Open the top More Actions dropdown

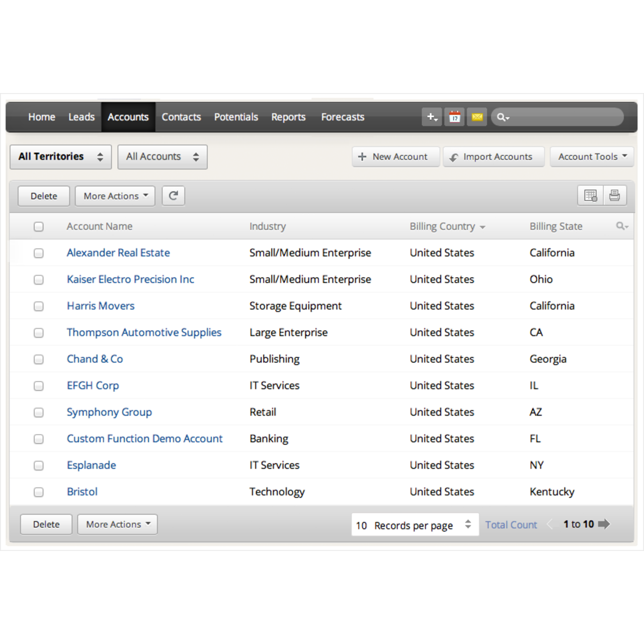[115, 196]
